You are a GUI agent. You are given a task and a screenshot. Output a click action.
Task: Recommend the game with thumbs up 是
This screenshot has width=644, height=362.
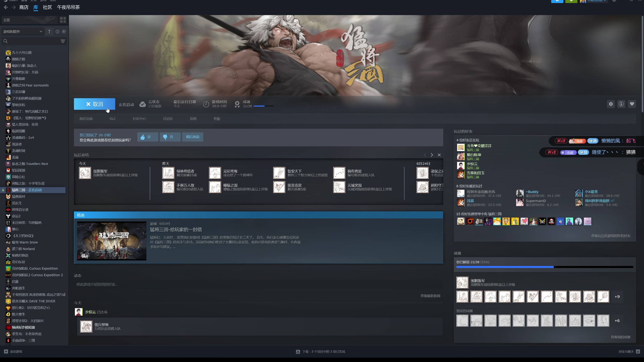[x=148, y=137]
